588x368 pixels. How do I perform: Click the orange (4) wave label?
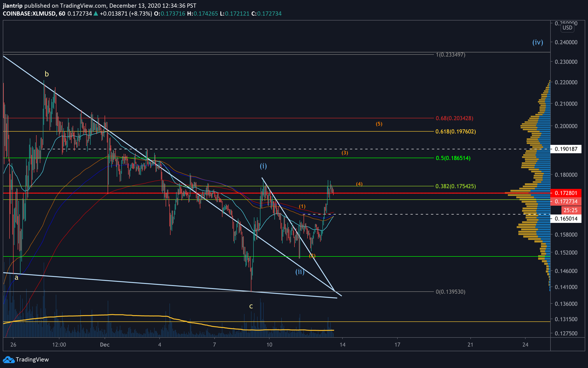click(359, 184)
